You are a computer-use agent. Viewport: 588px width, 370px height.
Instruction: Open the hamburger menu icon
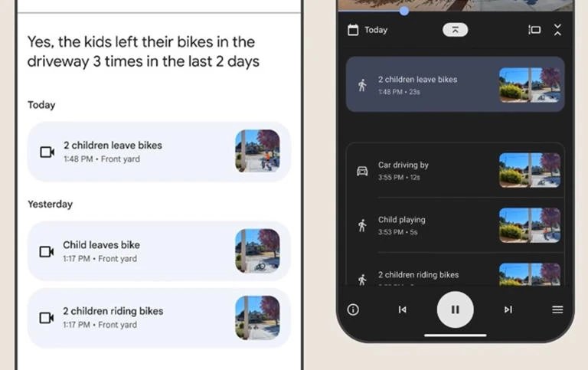557,309
